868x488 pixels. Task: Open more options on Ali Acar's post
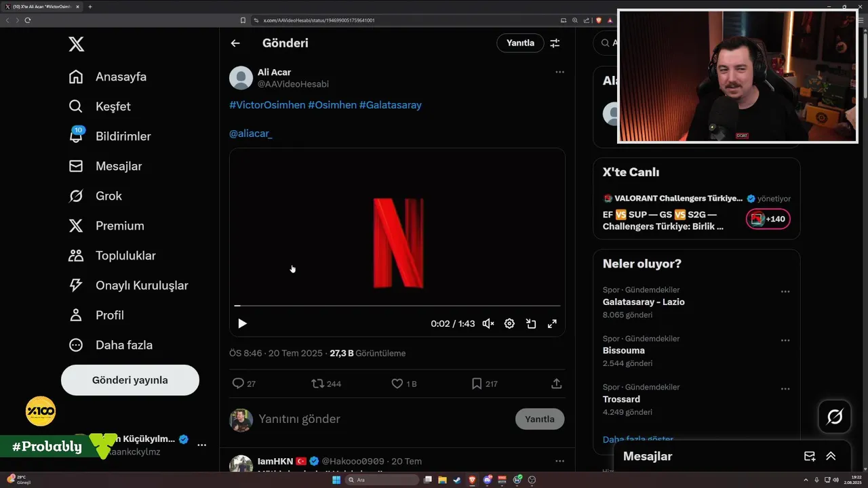(559, 72)
